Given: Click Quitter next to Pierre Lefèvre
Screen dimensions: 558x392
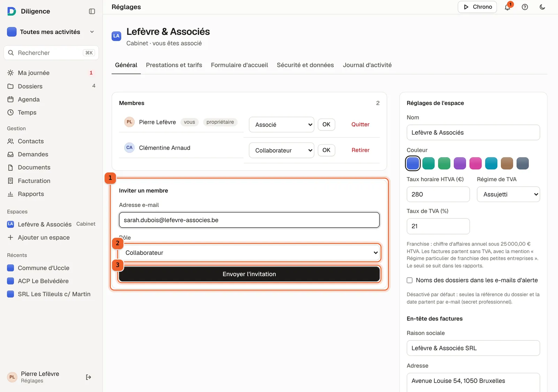Looking at the screenshot, I should (x=360, y=124).
